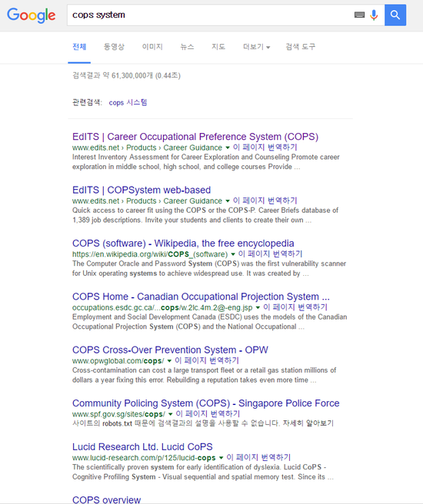Open the 지도 tab
The image size is (423, 504).
pyautogui.click(x=218, y=47)
